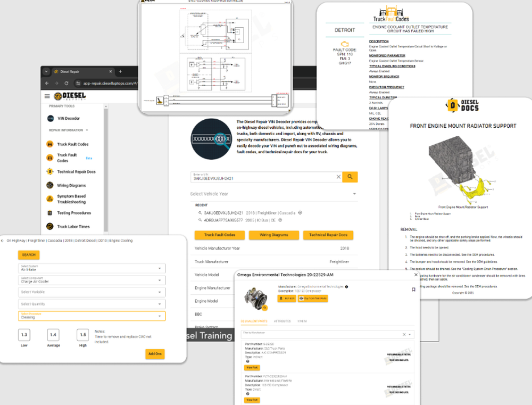Open Truck Fault Codes sidebar icon

pos(49,144)
